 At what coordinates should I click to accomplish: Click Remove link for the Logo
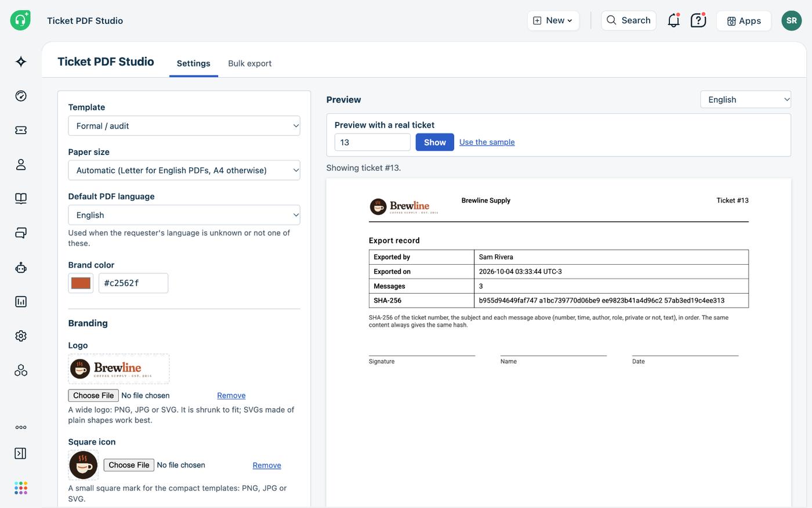(x=231, y=395)
